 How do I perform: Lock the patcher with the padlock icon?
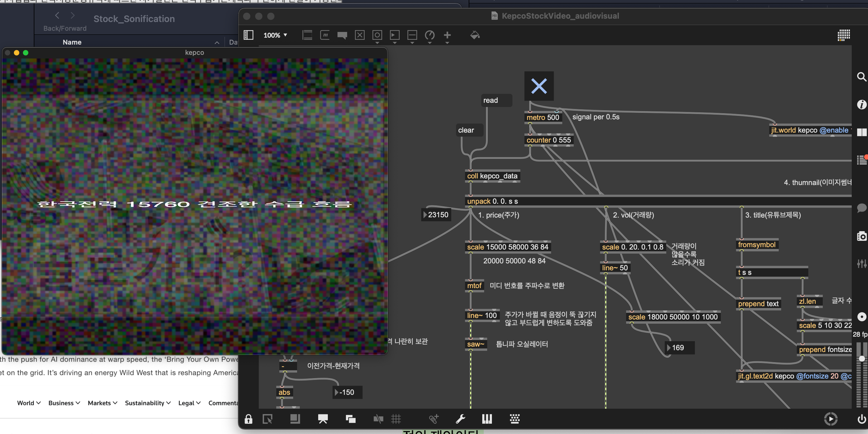248,419
